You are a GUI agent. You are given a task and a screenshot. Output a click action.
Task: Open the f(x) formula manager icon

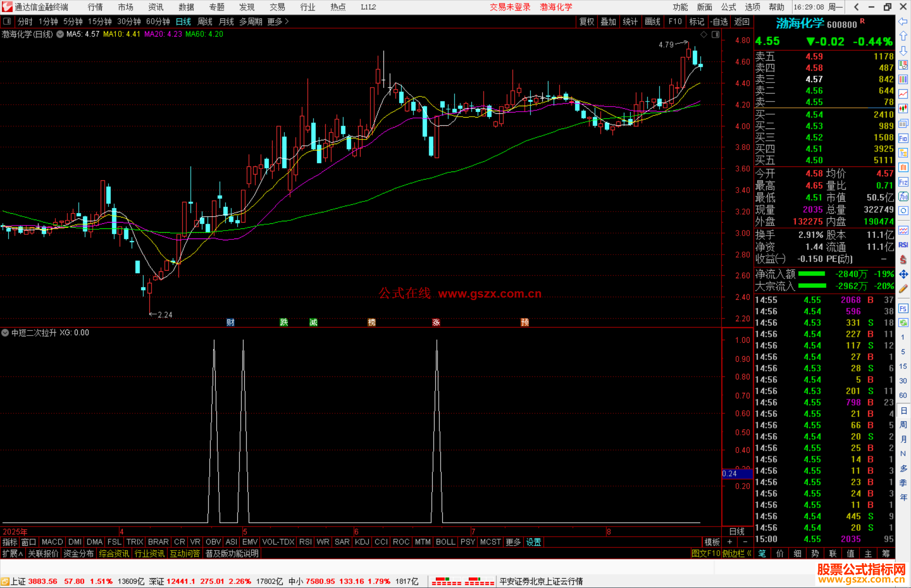[903, 196]
